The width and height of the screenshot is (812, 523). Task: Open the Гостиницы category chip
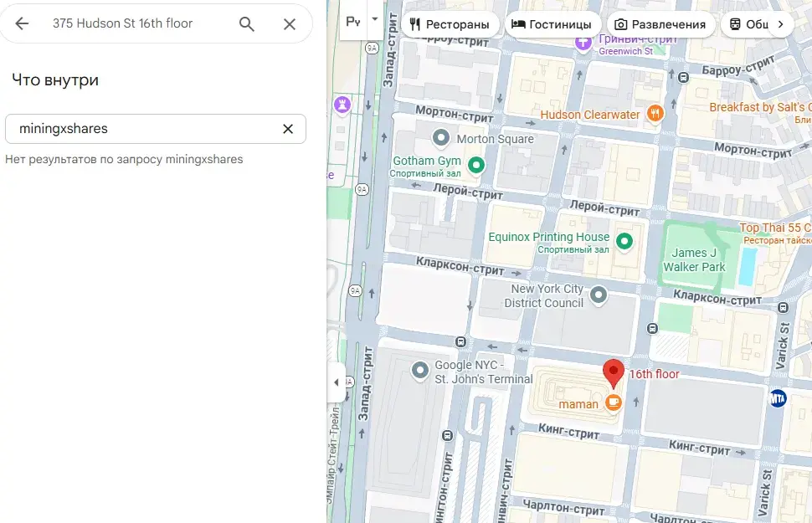coord(551,24)
